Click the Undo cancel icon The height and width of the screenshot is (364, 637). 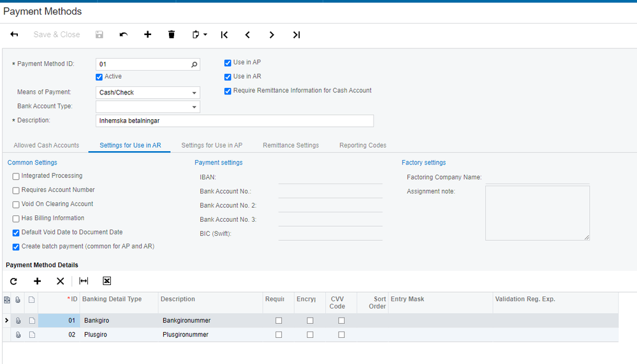tap(124, 34)
